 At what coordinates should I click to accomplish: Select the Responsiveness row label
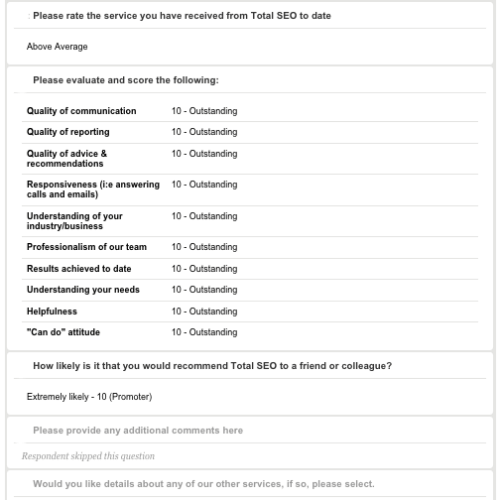(93, 189)
